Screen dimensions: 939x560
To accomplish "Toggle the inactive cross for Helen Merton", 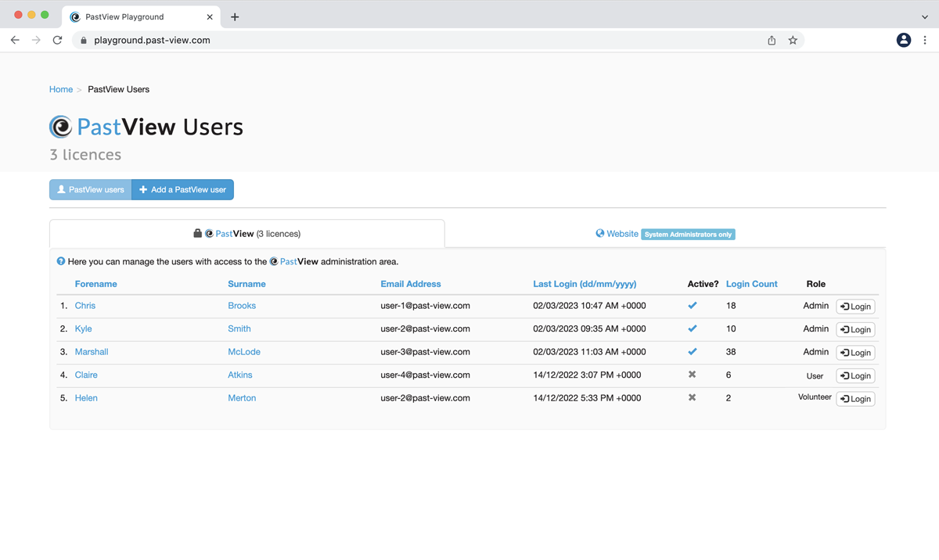I will (692, 398).
